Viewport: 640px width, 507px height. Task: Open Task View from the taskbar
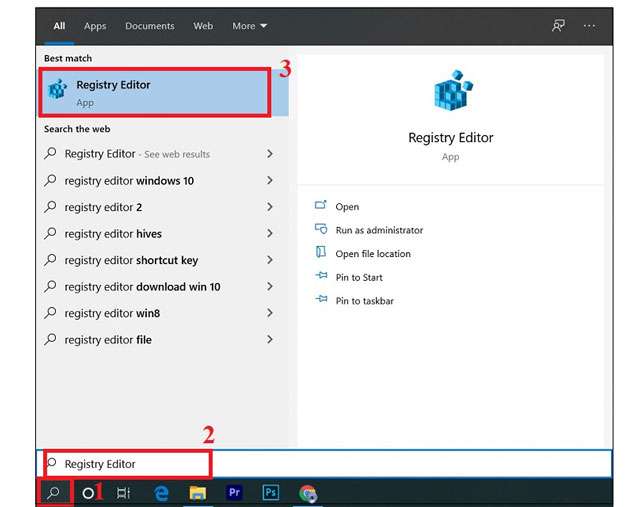pos(123,493)
